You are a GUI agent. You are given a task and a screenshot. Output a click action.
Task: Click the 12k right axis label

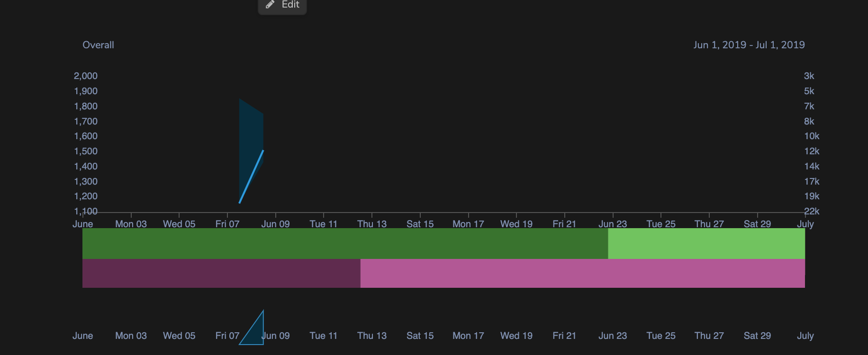pyautogui.click(x=812, y=151)
